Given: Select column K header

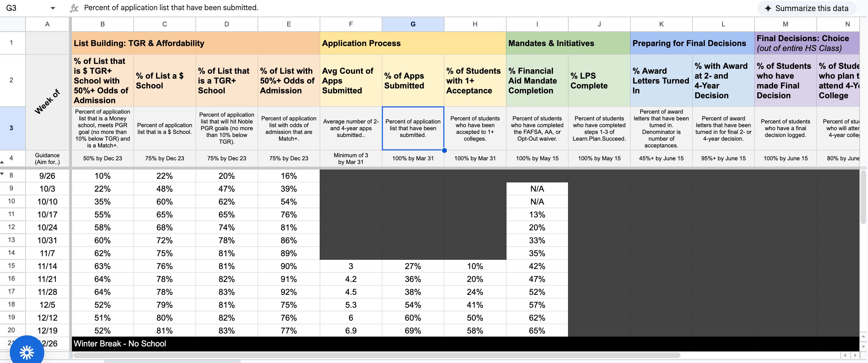Looking at the screenshot, I should (661, 24).
